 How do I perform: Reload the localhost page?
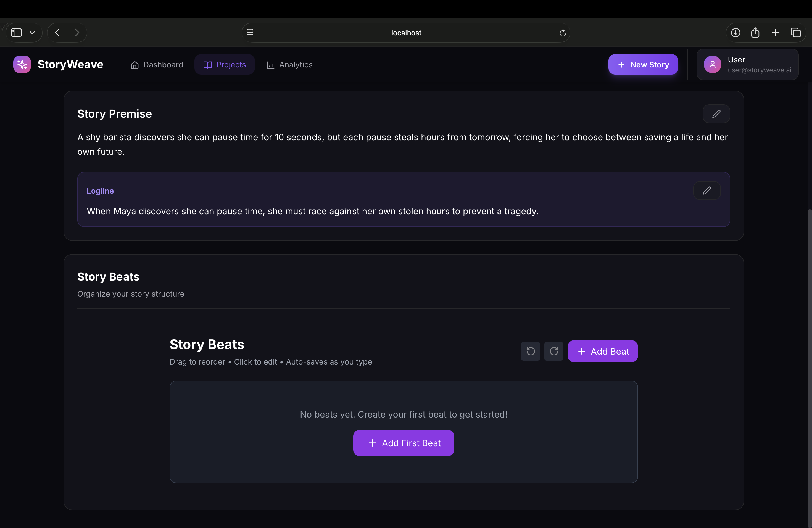click(563, 33)
